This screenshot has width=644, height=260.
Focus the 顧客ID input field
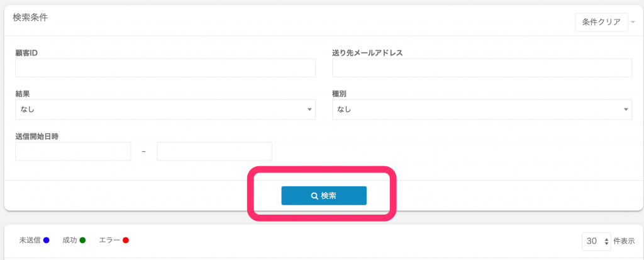[x=165, y=68]
